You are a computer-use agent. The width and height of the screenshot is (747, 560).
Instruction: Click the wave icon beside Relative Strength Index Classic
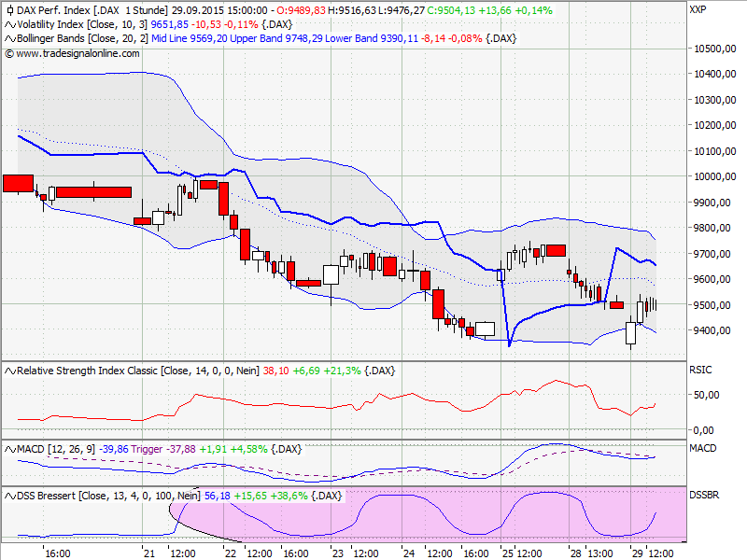click(8, 371)
